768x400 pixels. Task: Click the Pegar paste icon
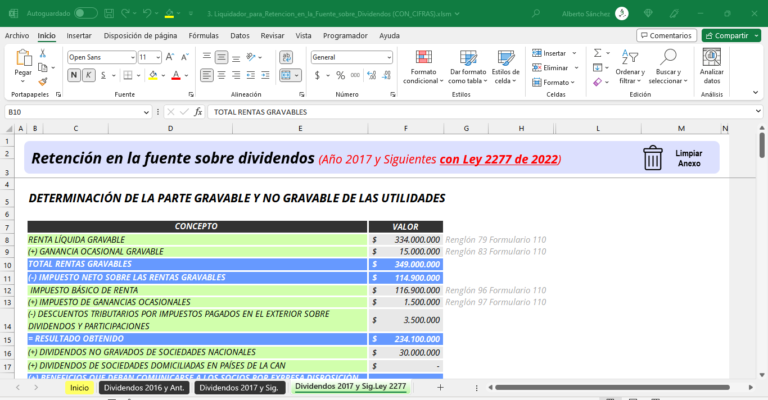tap(23, 58)
